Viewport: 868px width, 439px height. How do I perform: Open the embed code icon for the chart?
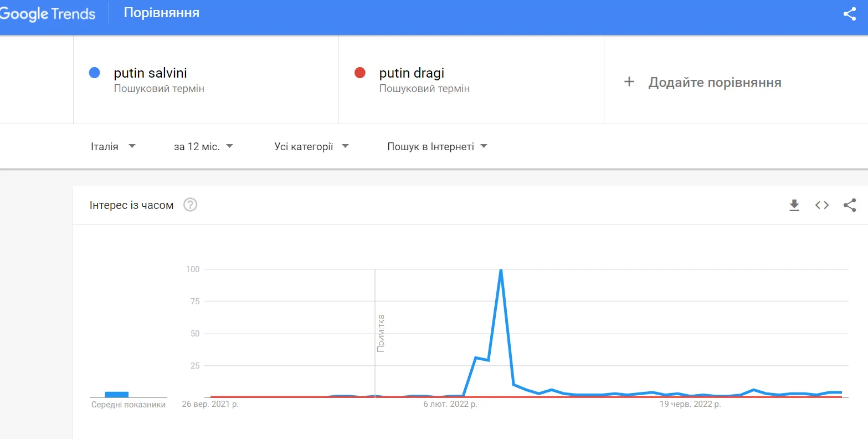tap(822, 206)
